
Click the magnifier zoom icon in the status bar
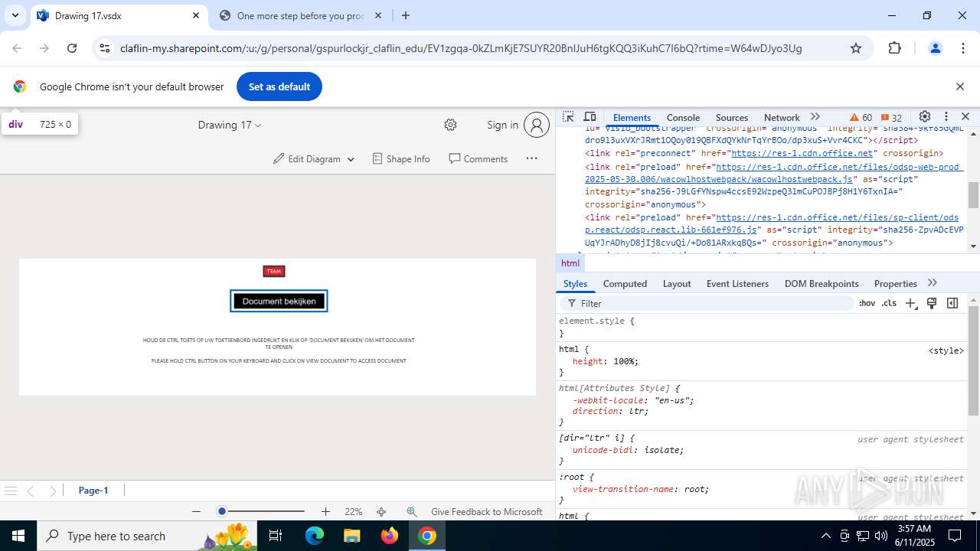(x=411, y=511)
